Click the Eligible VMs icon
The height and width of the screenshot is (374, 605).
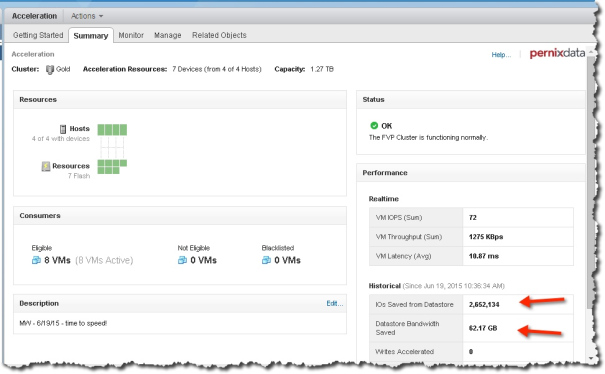click(x=36, y=261)
